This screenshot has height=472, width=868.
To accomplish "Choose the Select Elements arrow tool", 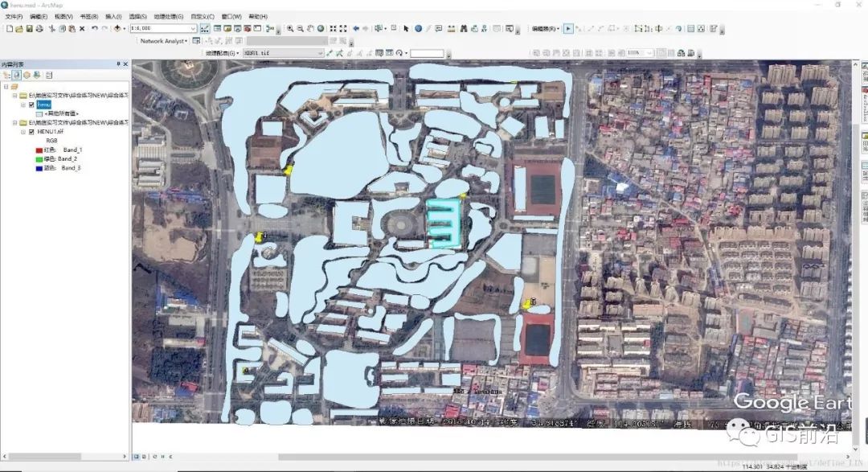I will tap(406, 28).
